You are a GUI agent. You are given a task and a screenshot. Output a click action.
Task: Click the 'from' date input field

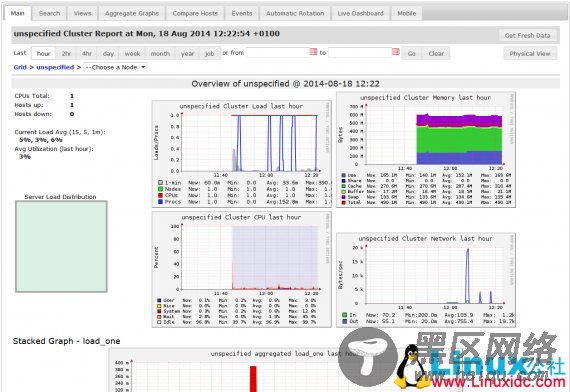click(x=278, y=52)
